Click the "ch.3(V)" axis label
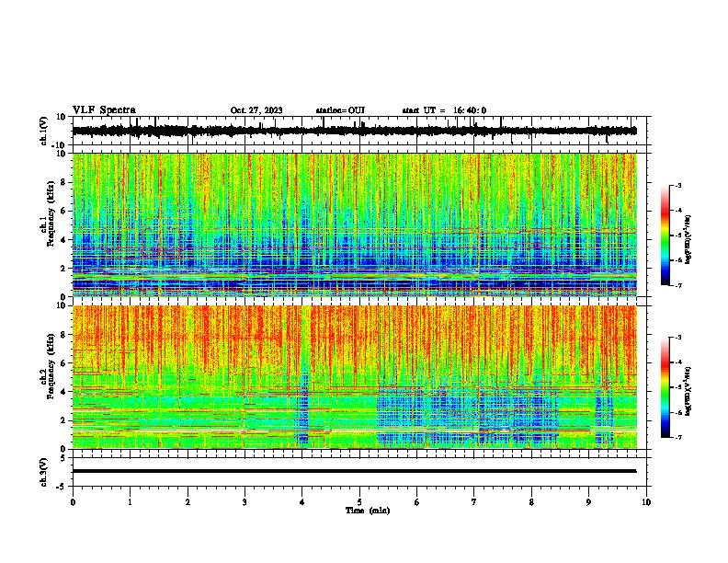 pyautogui.click(x=44, y=472)
